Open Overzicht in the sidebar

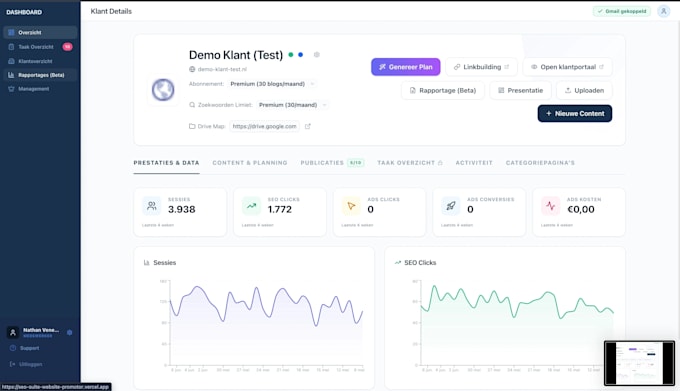coord(40,33)
